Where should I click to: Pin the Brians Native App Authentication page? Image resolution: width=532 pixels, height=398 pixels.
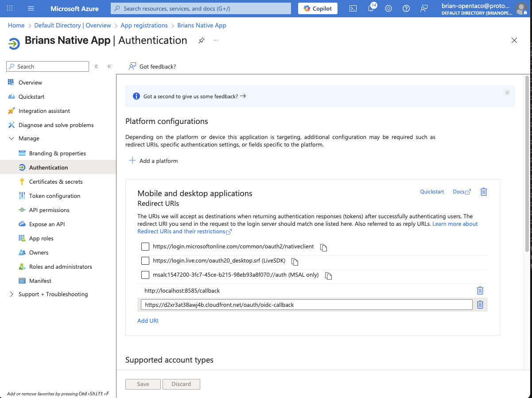(x=202, y=40)
